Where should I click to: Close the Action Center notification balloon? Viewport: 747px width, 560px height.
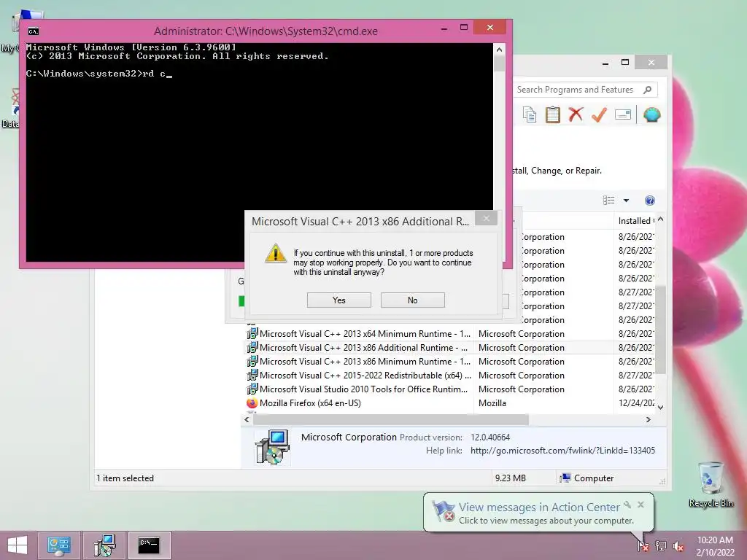(640, 505)
